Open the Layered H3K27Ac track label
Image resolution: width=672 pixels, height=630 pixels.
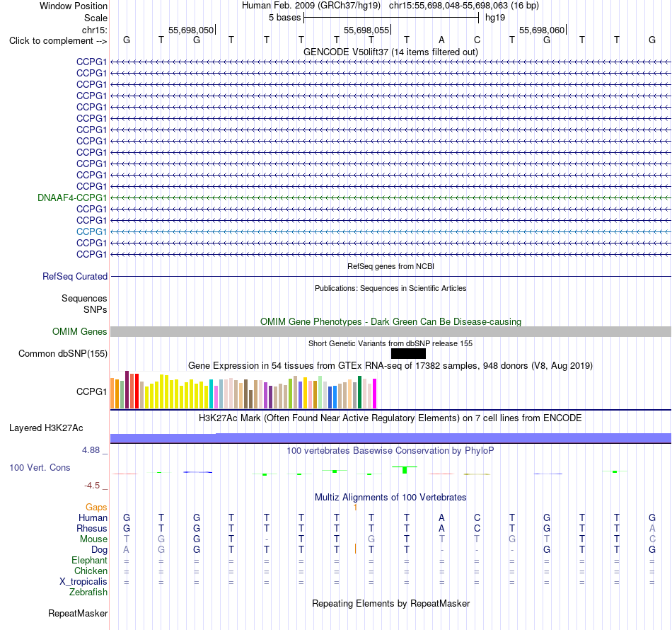[x=46, y=428]
